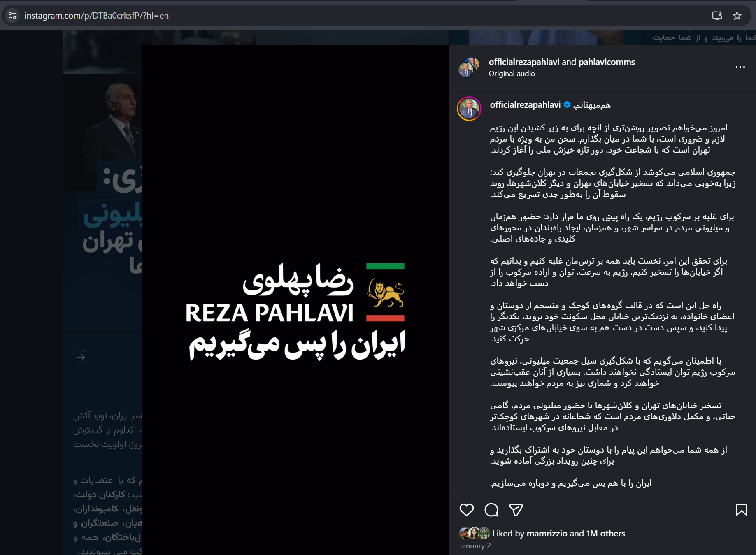Bookmark this page with the star icon
Screen dimensions: 756x555
(x=737, y=16)
